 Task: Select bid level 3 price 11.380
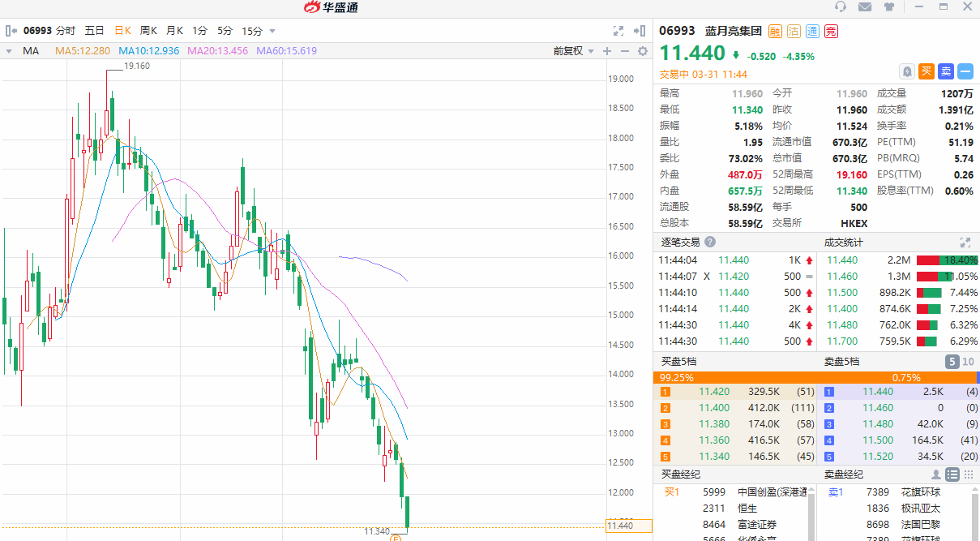tap(714, 424)
